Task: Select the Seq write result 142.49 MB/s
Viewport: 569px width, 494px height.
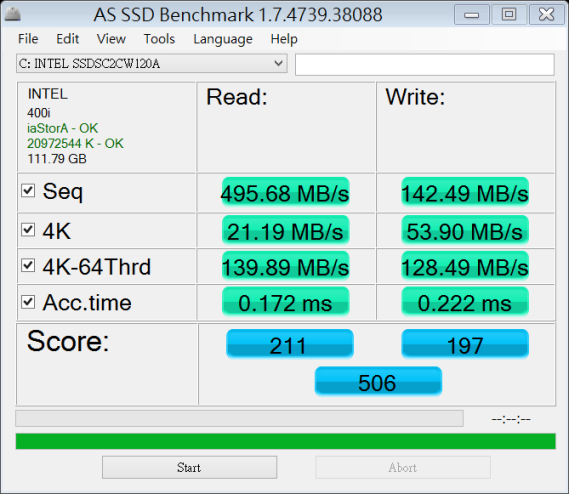Action: 465,192
